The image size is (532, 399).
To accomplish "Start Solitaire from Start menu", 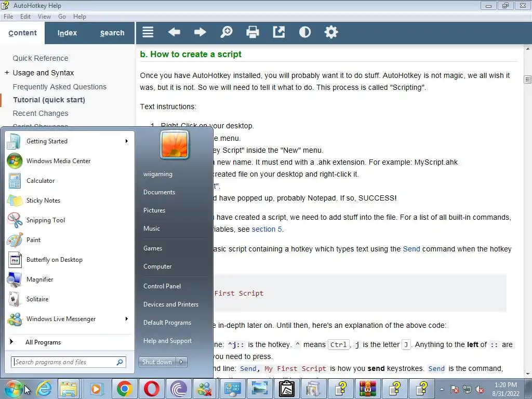I will click(69, 299).
